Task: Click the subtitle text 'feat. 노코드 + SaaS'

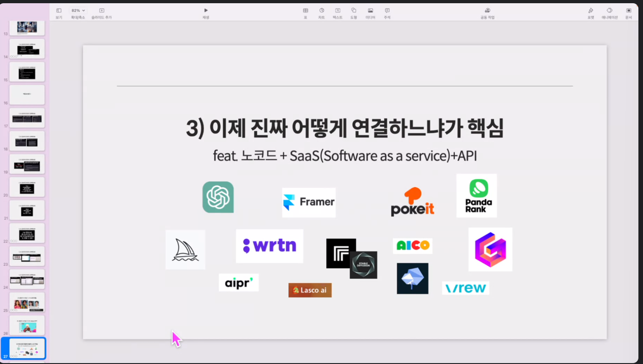Action: point(265,156)
